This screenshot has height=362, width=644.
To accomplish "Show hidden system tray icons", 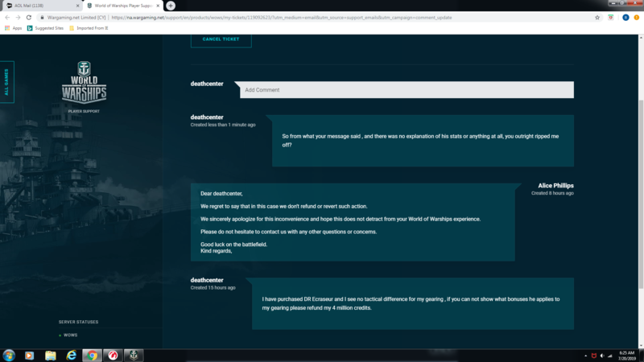I will click(x=586, y=356).
